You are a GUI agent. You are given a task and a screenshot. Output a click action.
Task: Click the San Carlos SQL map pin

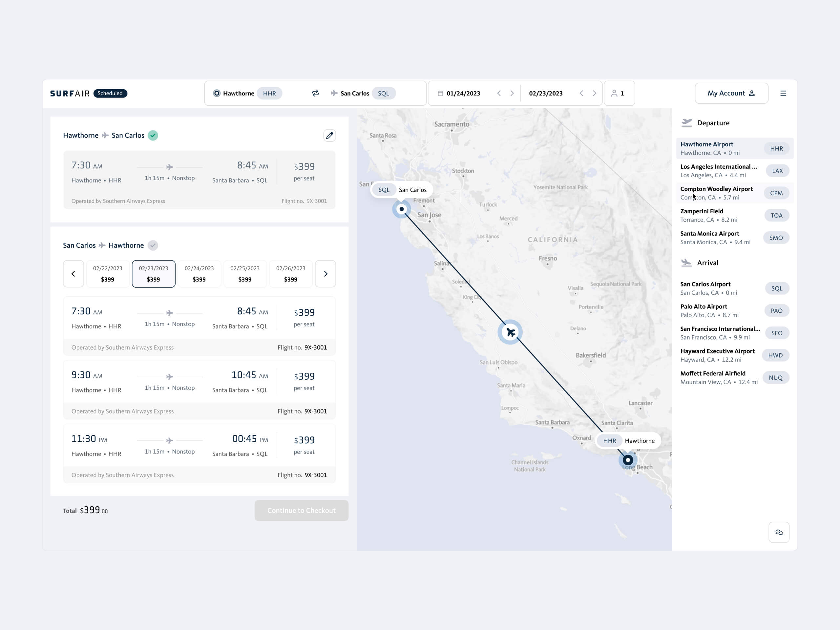(x=401, y=209)
